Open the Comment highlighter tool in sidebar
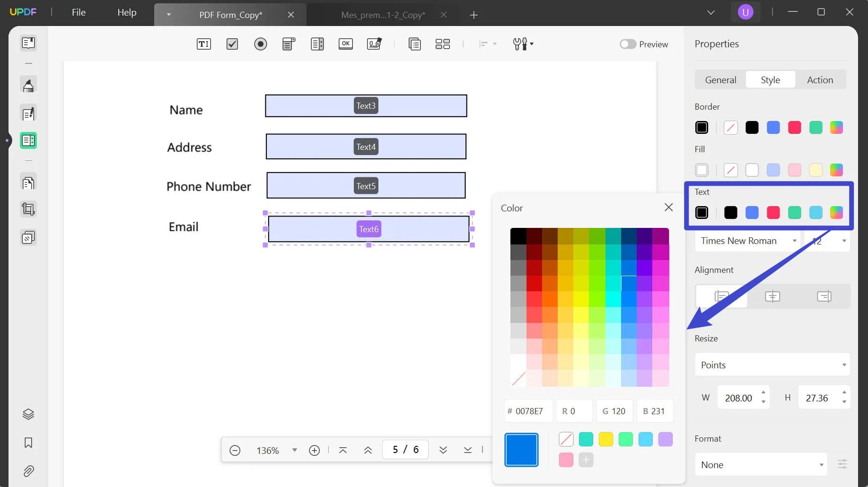The height and width of the screenshot is (487, 868). click(28, 86)
